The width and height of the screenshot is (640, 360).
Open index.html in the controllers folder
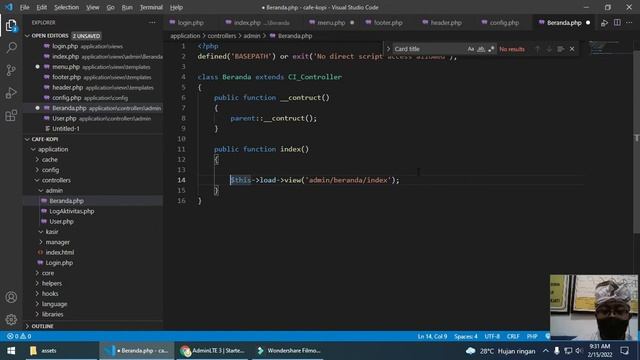tap(60, 252)
